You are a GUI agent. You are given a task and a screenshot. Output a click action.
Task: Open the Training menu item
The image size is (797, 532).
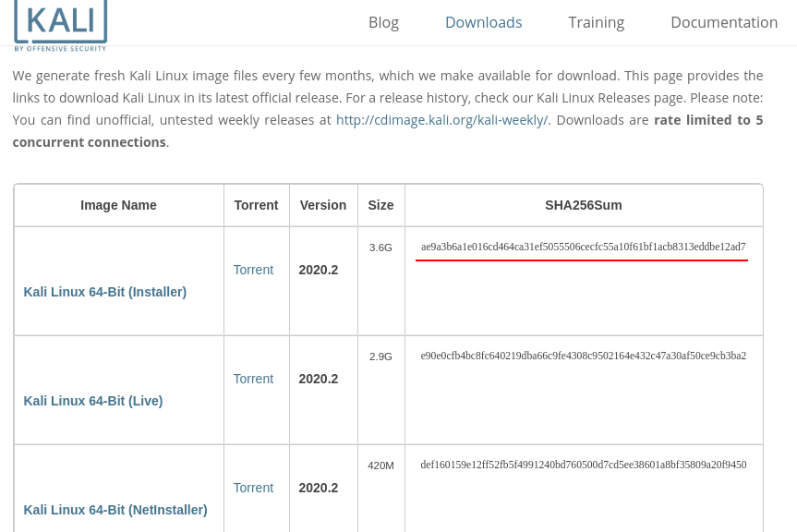coord(597,22)
